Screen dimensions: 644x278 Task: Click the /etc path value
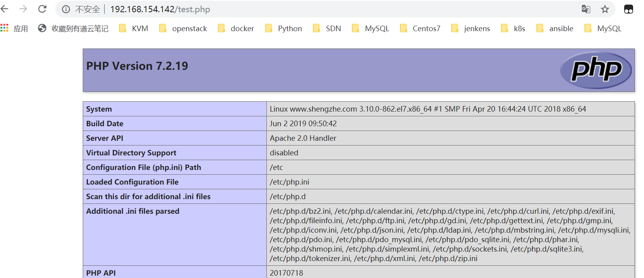pyautogui.click(x=276, y=167)
